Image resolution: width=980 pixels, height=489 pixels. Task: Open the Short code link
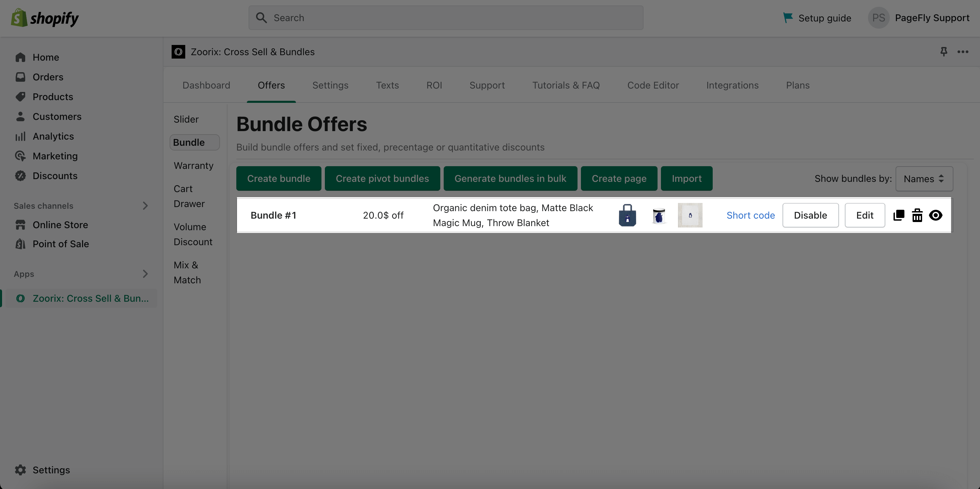point(750,216)
